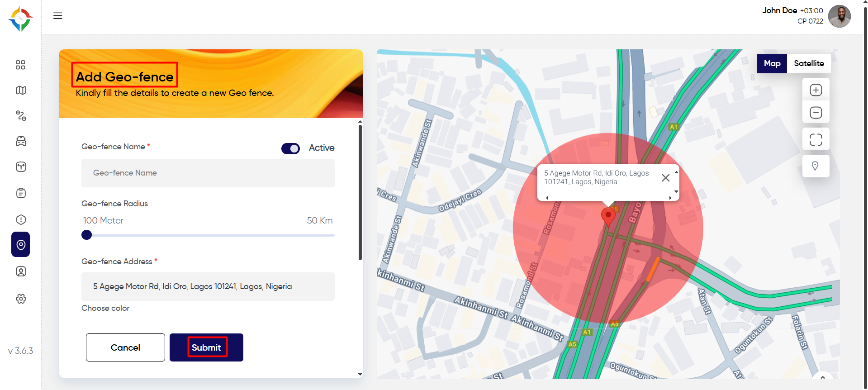Click the CP 0722 user code
868x390 pixels.
coord(810,21)
